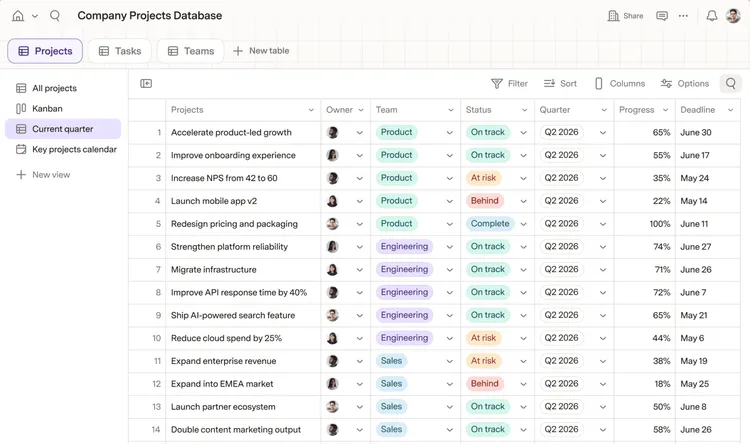Click owner avatar of Launch partner ecosystem

[332, 407]
